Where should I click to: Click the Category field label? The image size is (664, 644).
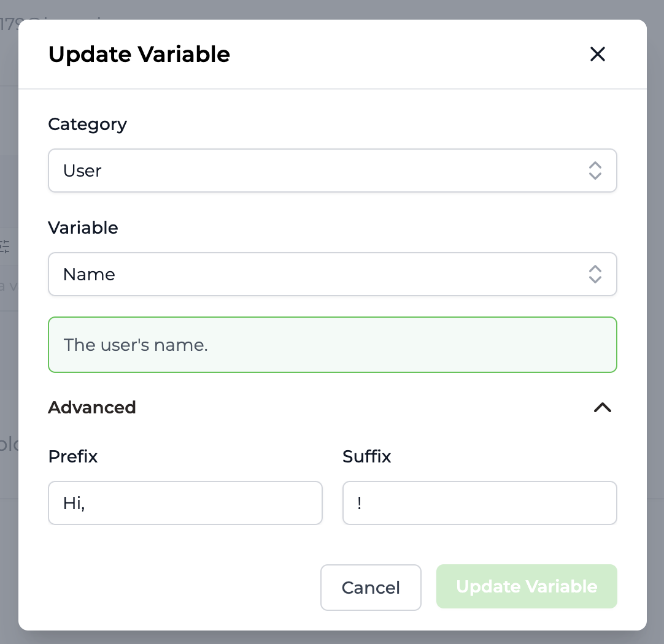(x=87, y=125)
